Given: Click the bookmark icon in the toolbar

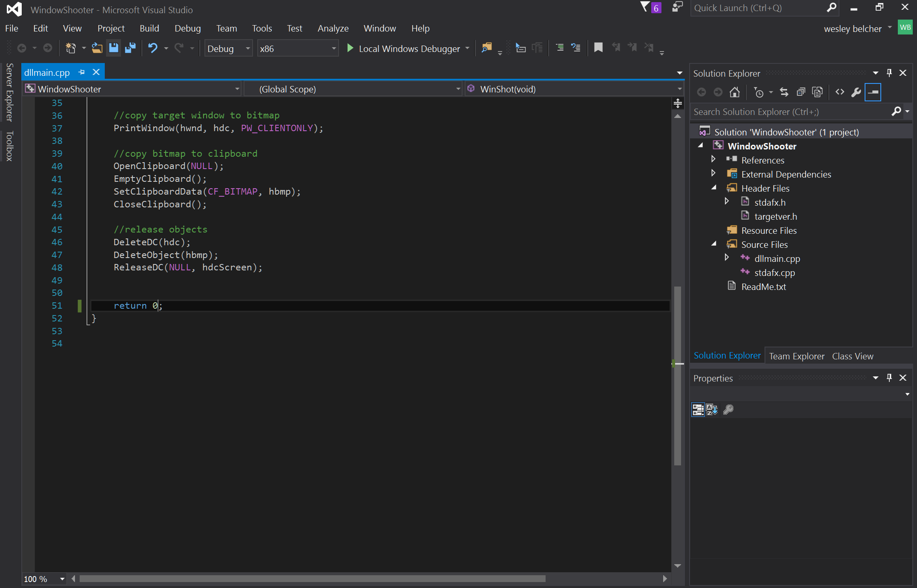Looking at the screenshot, I should (x=598, y=48).
